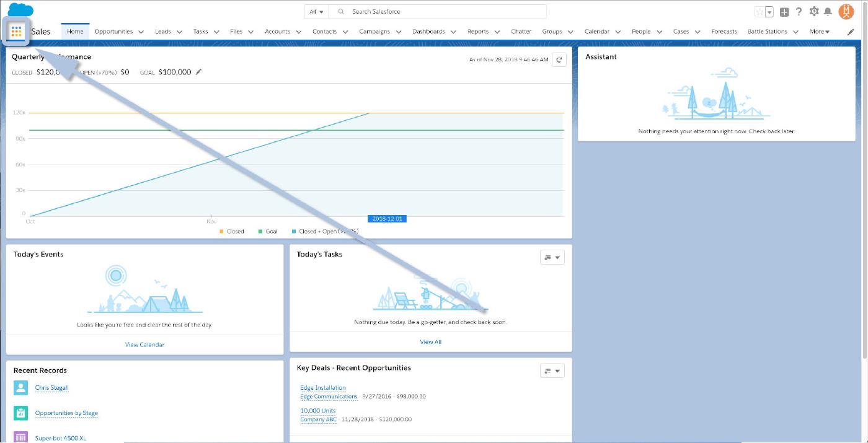Screen dimensions: 868x443
Task: Expand the Opportunities tab dropdown chevron
Action: click(x=141, y=32)
